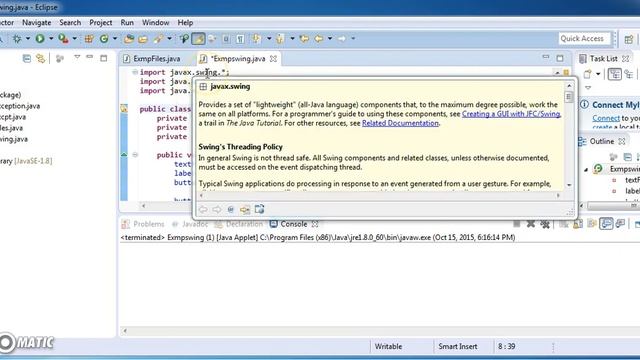Open the Navigate menu

click(x=36, y=23)
